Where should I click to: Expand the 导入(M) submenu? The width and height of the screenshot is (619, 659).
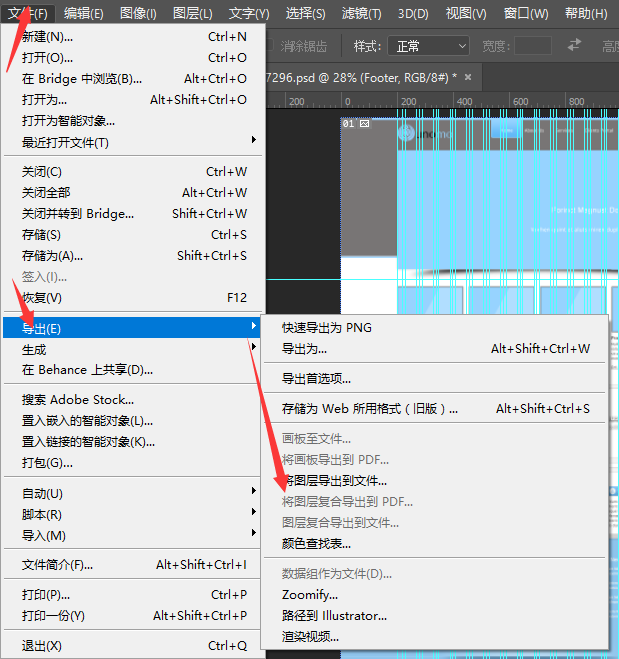tap(132, 536)
